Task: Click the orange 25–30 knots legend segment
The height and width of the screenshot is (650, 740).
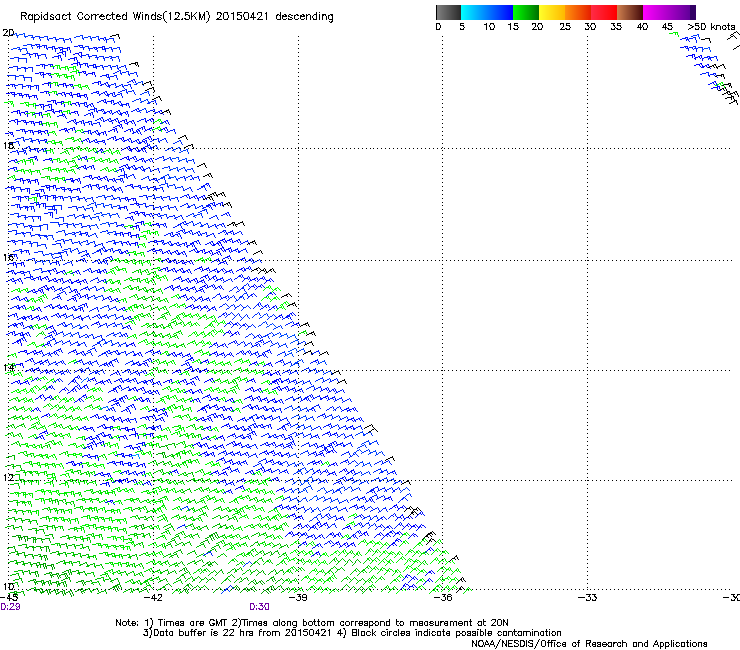Action: [x=578, y=12]
